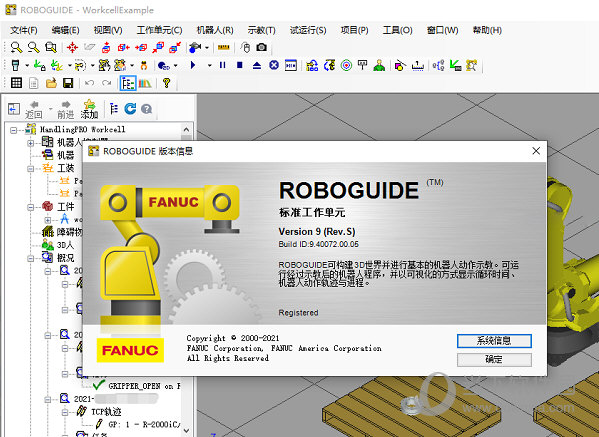
Task: Click the red target bullseye icon
Action: coord(346,65)
